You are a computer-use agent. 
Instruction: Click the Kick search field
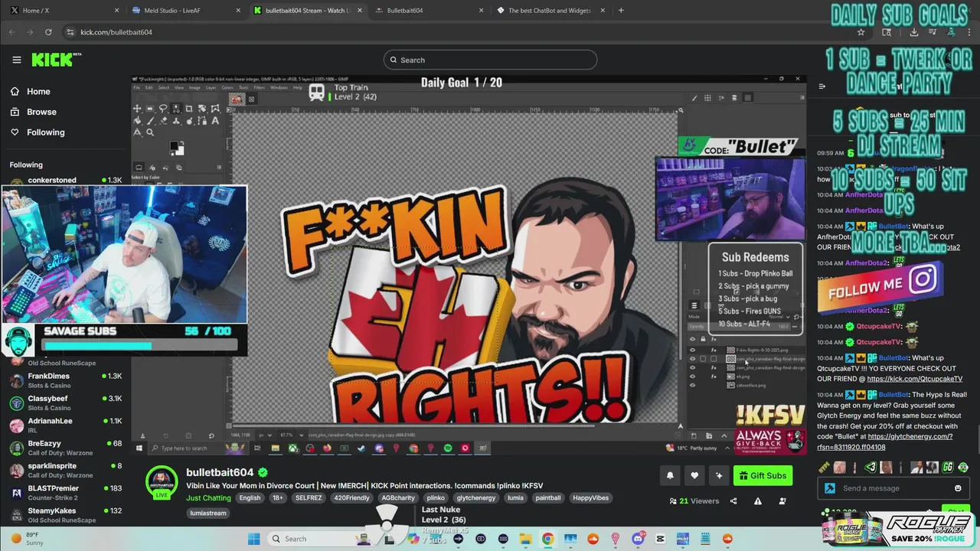[490, 60]
